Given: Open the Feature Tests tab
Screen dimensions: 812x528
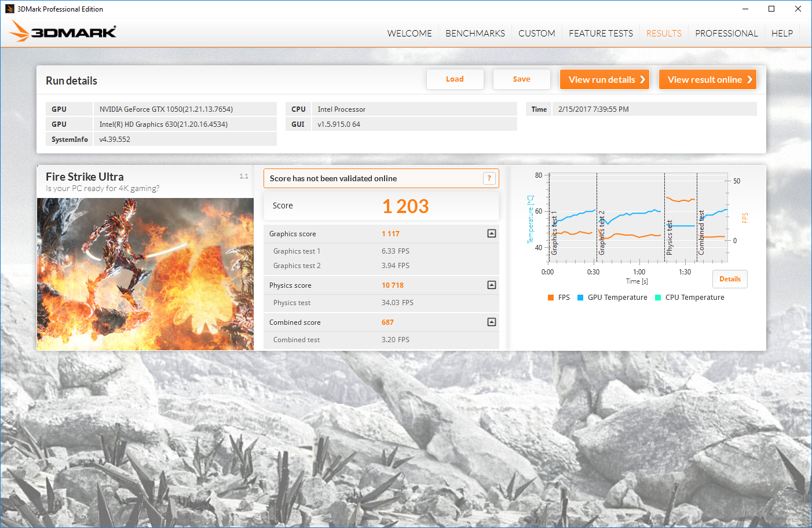Looking at the screenshot, I should [x=601, y=34].
